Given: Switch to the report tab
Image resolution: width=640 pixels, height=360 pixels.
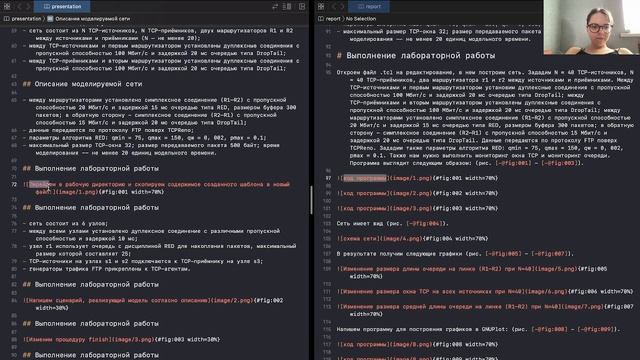Looking at the screenshot, I should (x=369, y=6).
